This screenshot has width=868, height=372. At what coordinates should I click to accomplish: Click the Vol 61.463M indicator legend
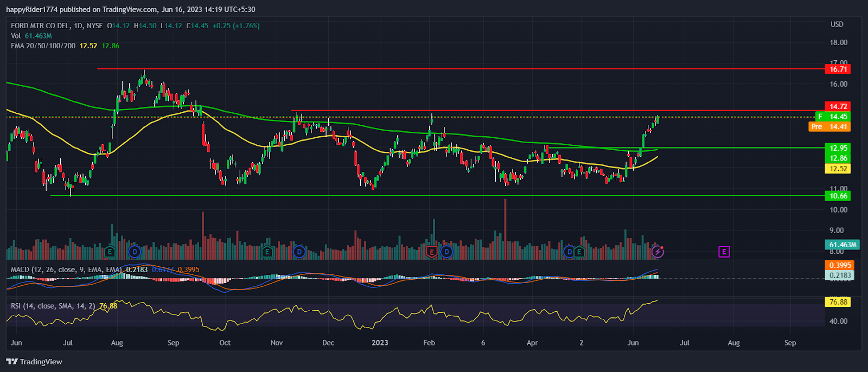(x=31, y=36)
